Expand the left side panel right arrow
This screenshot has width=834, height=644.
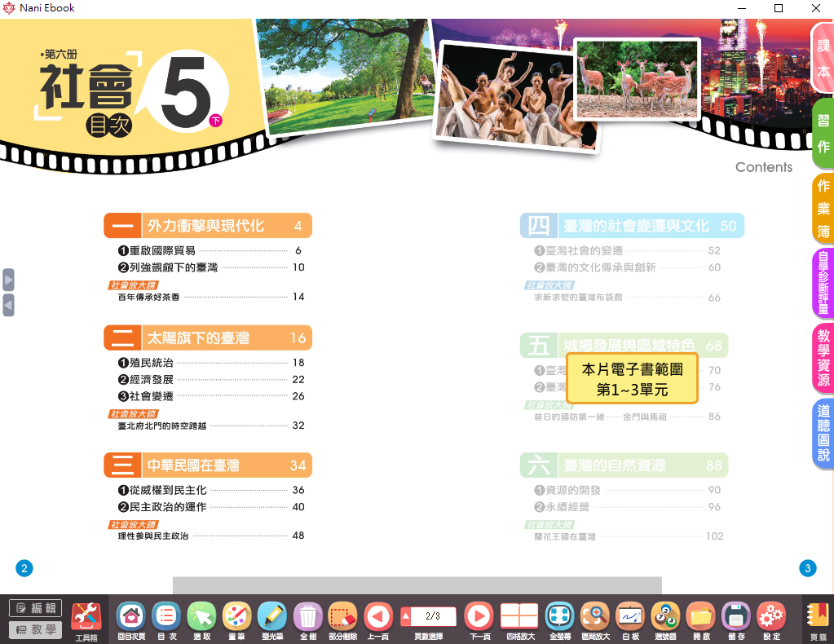8,280
